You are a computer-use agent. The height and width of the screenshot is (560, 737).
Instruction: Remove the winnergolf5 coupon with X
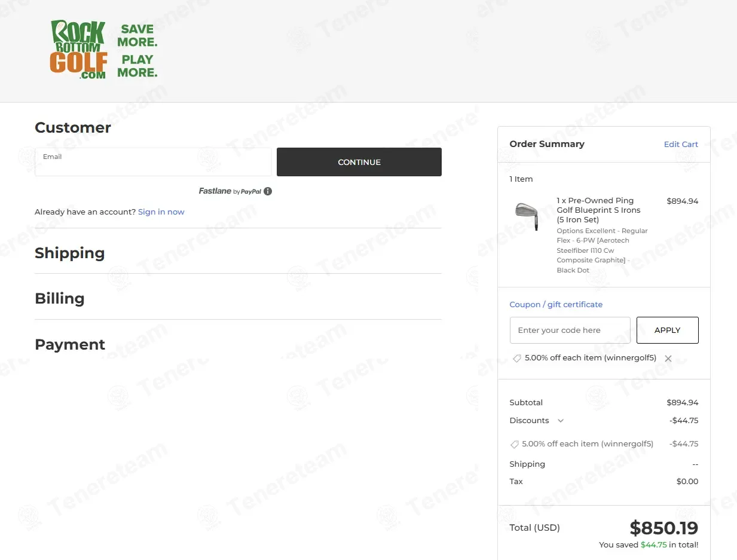pos(668,359)
